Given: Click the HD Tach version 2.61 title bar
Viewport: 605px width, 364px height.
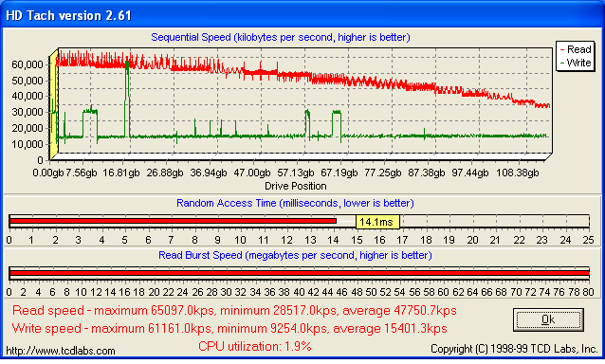Looking at the screenshot, I should 302,15.
